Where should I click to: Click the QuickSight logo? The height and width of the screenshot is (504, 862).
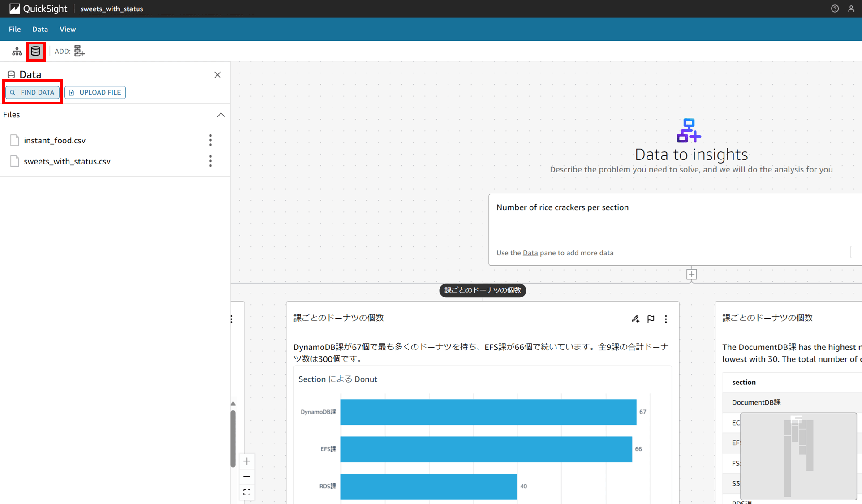click(38, 9)
